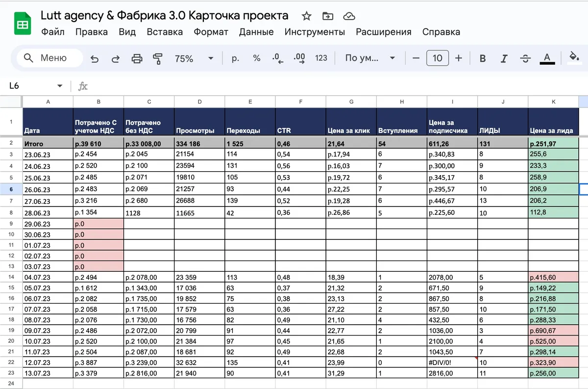Click the decrease decimal places icon
This screenshot has width=588, height=389.
pos(278,58)
